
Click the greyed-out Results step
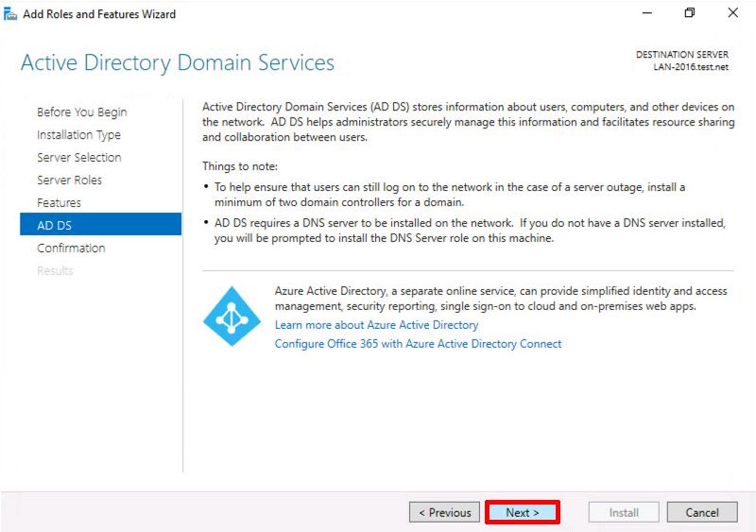[55, 270]
